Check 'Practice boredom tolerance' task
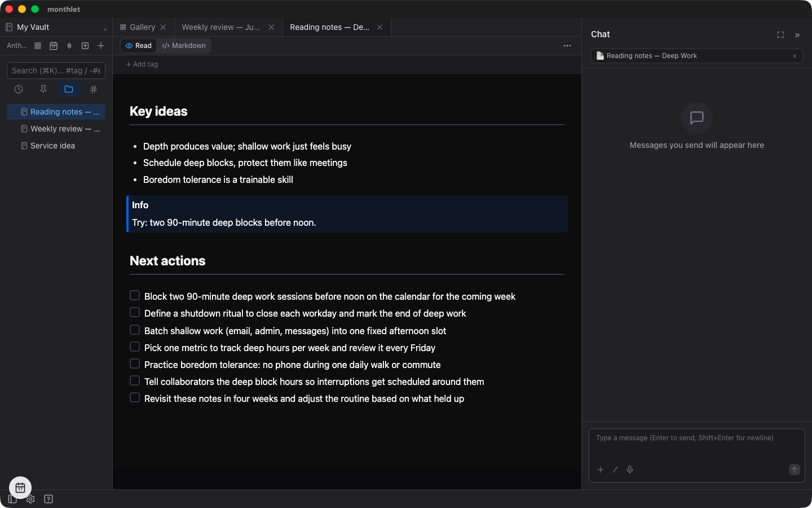812x508 pixels. [x=135, y=364]
